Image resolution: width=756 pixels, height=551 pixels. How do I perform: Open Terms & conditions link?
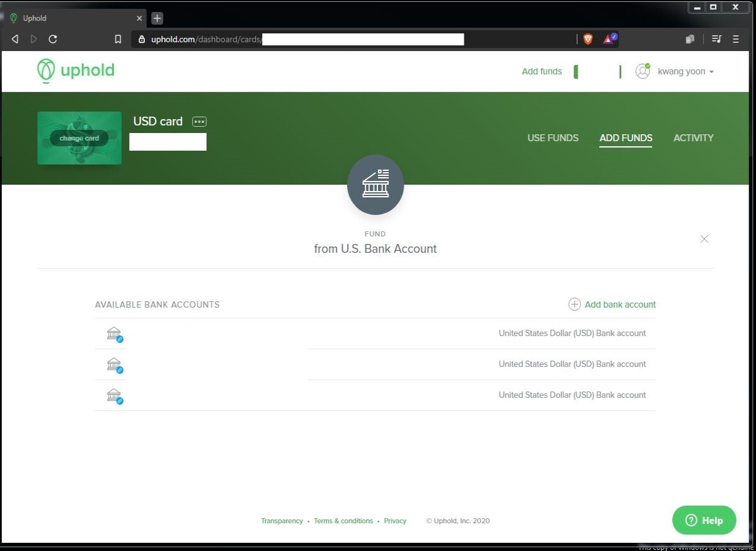(x=343, y=521)
